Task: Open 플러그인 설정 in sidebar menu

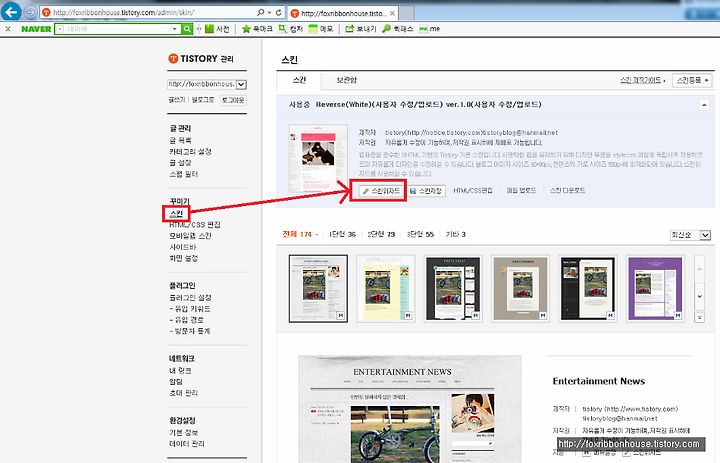Action: (x=190, y=298)
